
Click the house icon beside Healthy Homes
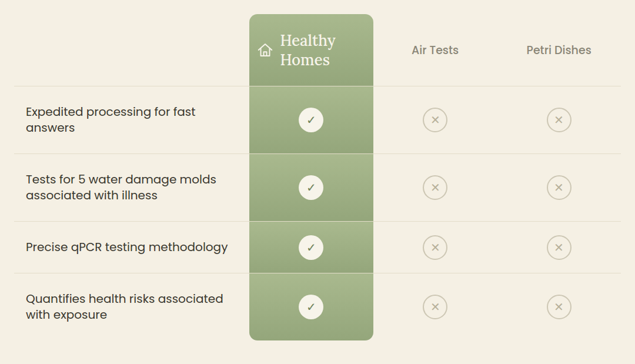[265, 50]
